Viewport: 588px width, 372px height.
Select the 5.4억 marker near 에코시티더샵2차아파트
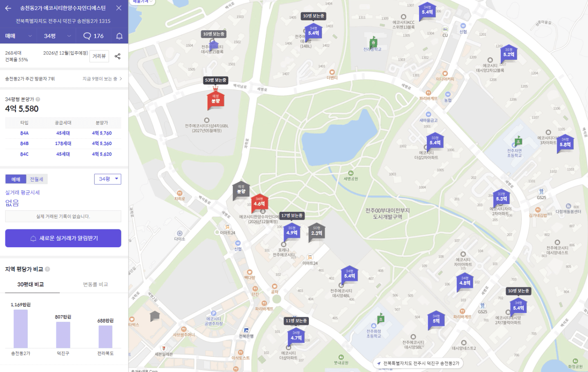435,142
